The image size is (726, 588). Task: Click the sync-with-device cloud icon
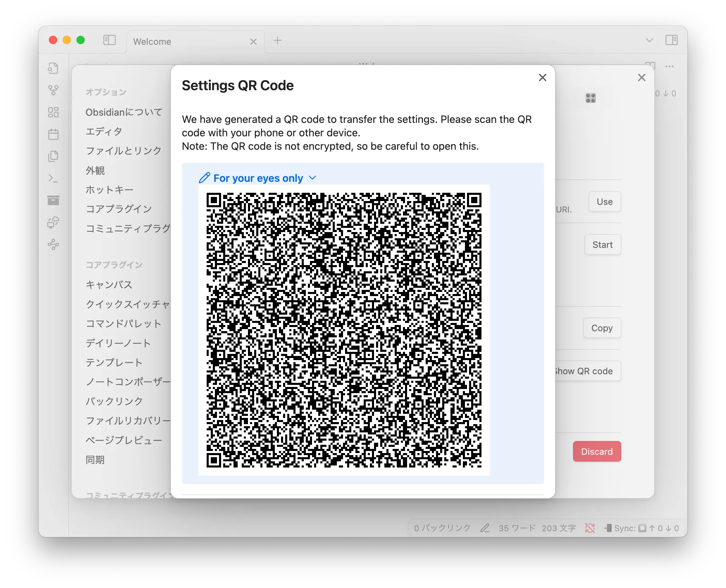[53, 223]
